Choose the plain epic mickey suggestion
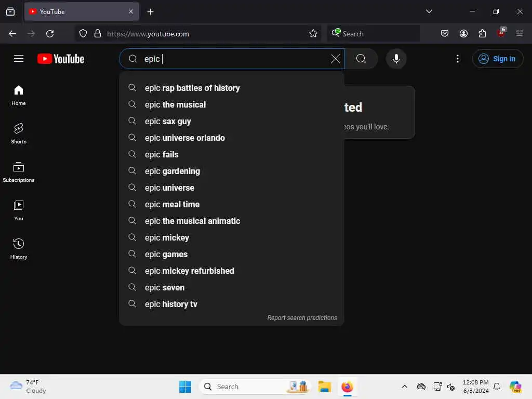 coord(232,237)
